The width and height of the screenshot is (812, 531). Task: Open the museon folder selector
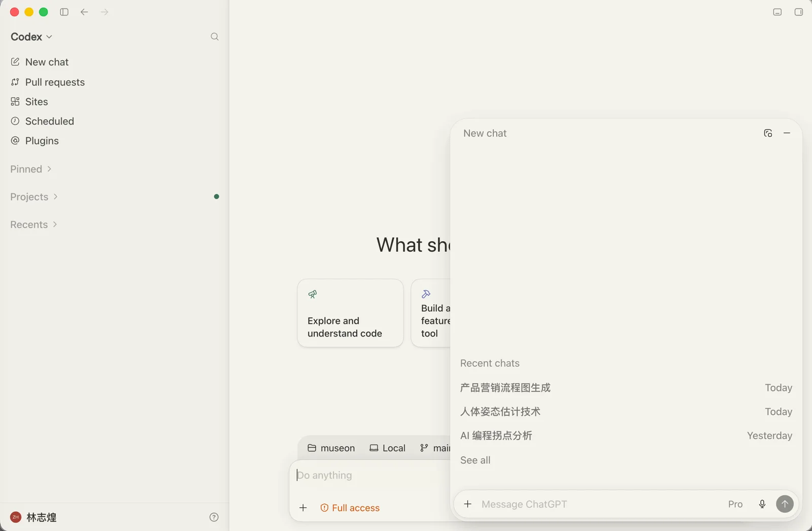pos(331,448)
